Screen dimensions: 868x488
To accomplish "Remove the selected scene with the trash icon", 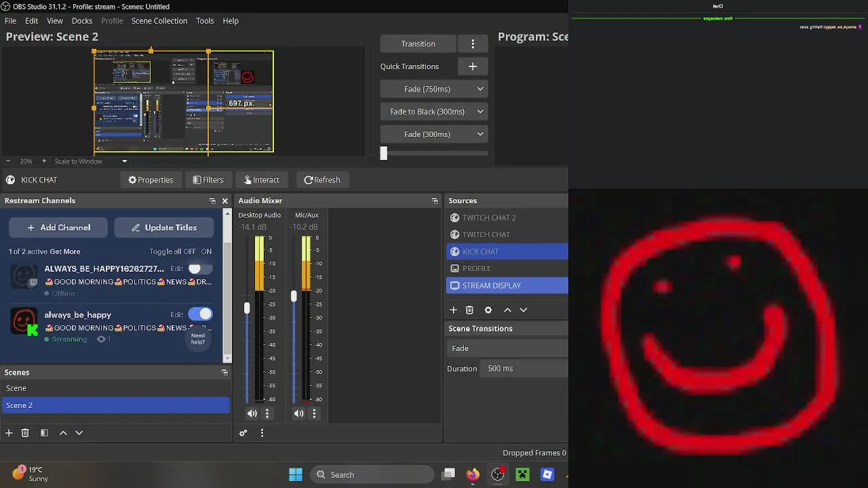I will pyautogui.click(x=25, y=433).
